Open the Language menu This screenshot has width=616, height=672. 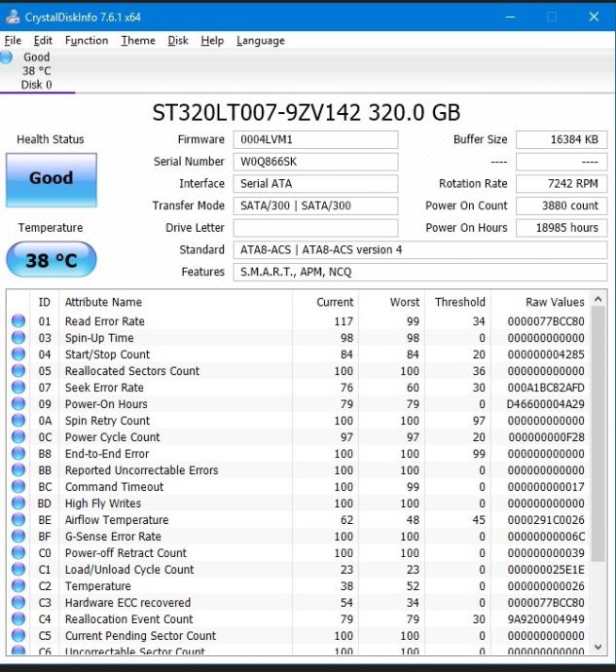[261, 41]
